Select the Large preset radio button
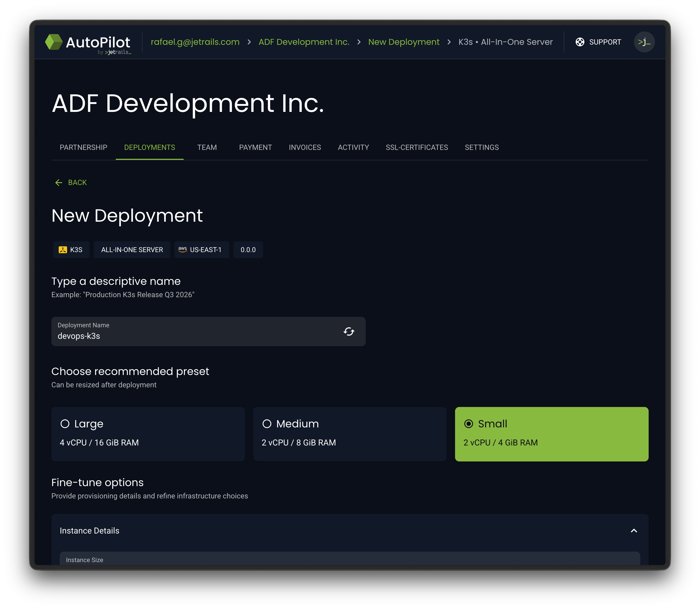 coord(65,424)
